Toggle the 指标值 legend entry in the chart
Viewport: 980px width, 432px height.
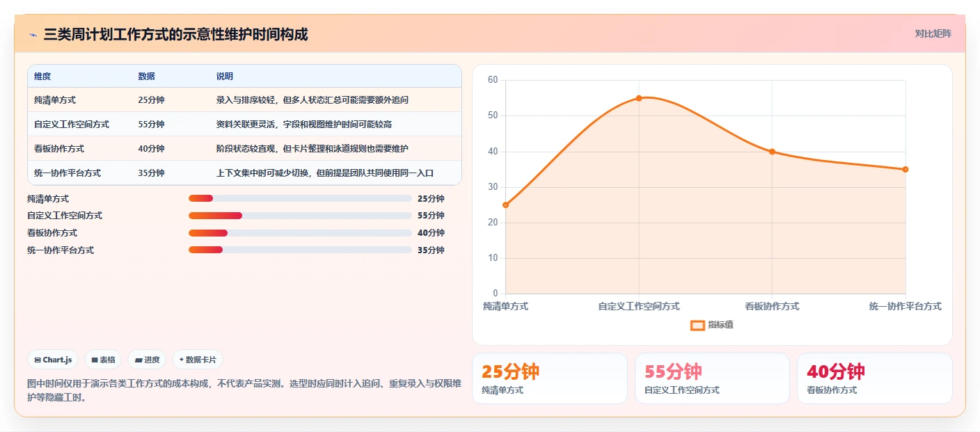click(x=711, y=325)
